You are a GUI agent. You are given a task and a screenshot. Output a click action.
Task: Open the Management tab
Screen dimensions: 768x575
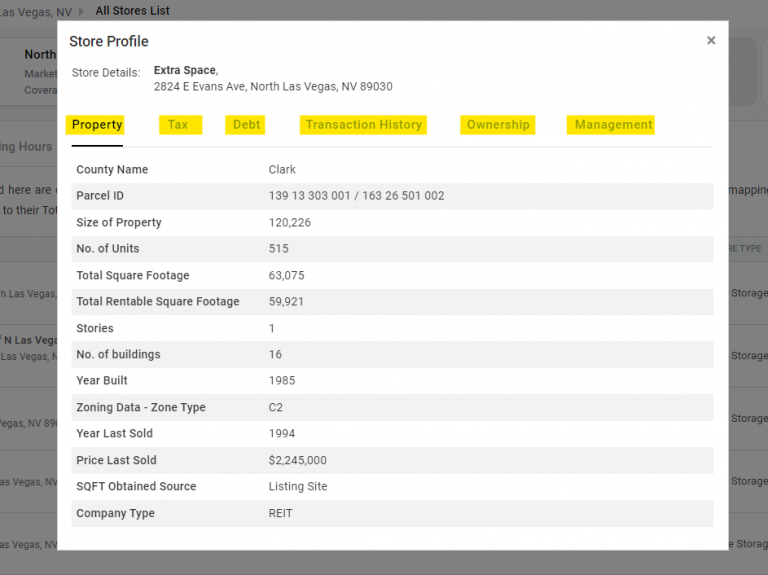pos(613,125)
